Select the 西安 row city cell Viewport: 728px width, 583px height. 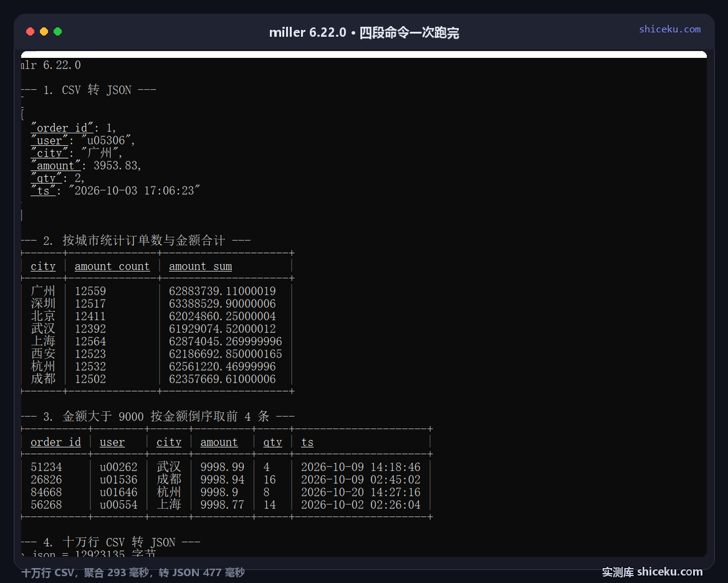pos(43,353)
